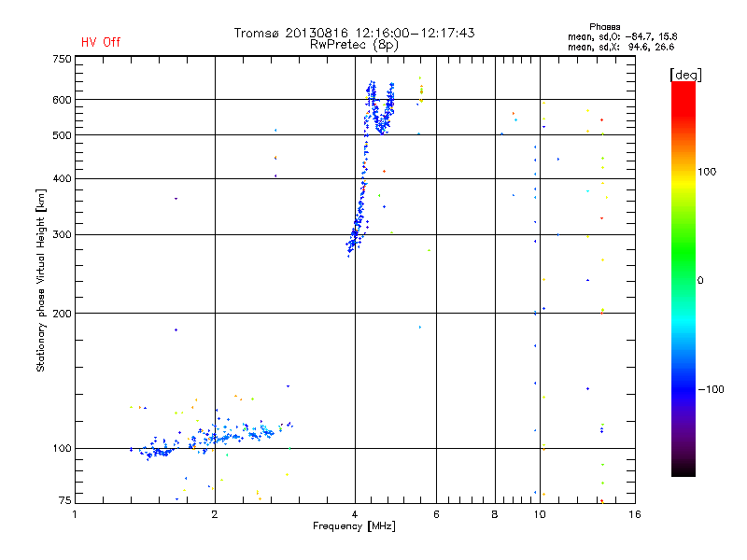Click the 'Phases' header label
This screenshot has width=747, height=560.
pos(604,27)
